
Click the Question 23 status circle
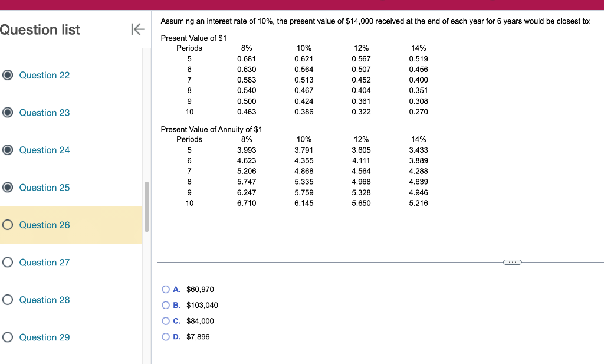(x=8, y=113)
